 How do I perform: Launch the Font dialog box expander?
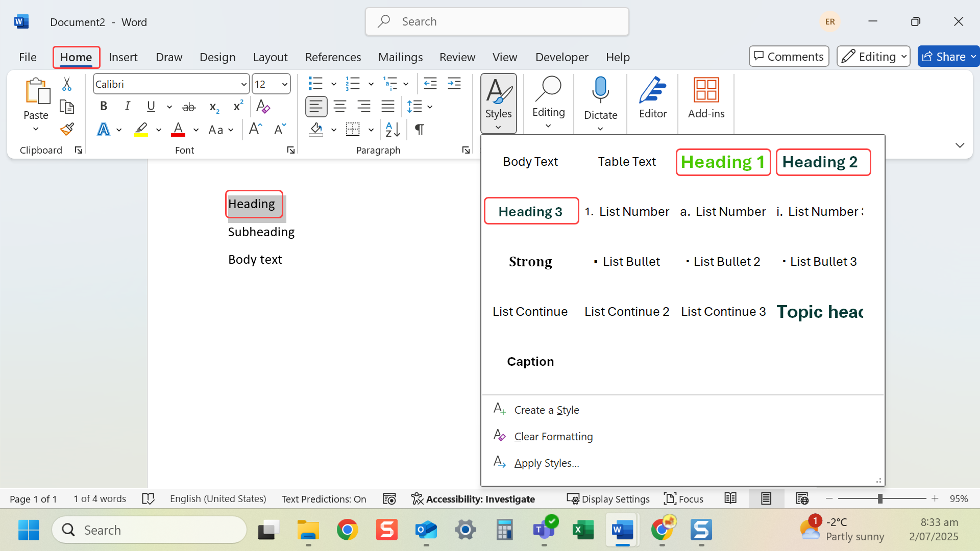(x=290, y=150)
